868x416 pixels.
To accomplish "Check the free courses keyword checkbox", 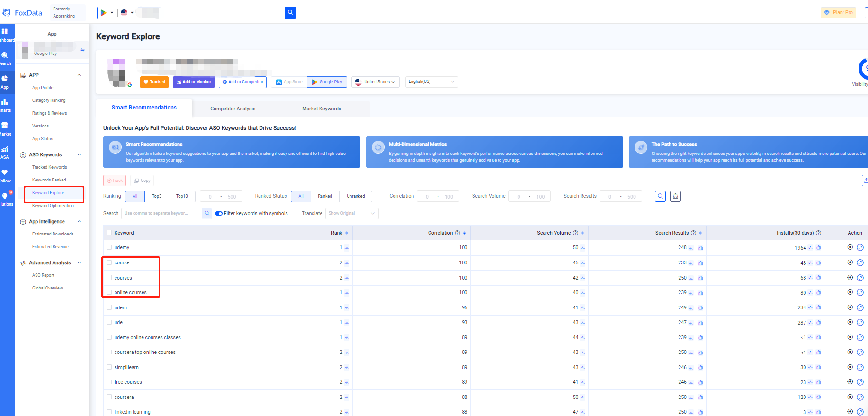I will [109, 382].
